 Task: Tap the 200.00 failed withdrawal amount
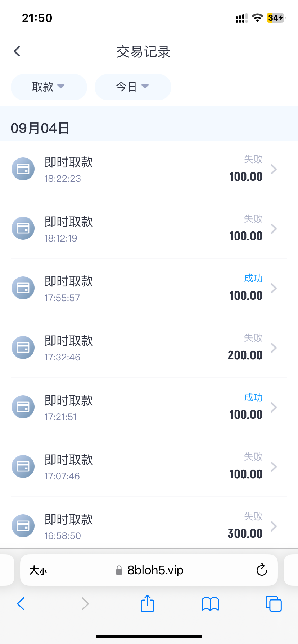(x=245, y=355)
